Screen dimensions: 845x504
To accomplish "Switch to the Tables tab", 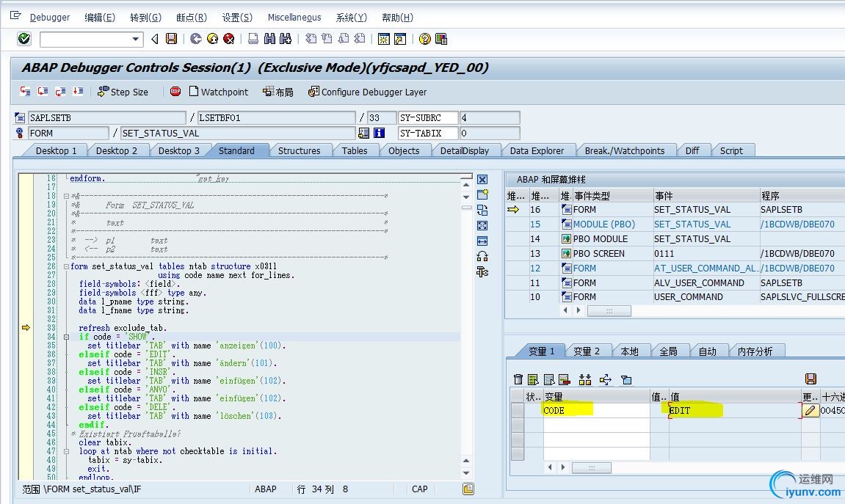I will coord(355,151).
